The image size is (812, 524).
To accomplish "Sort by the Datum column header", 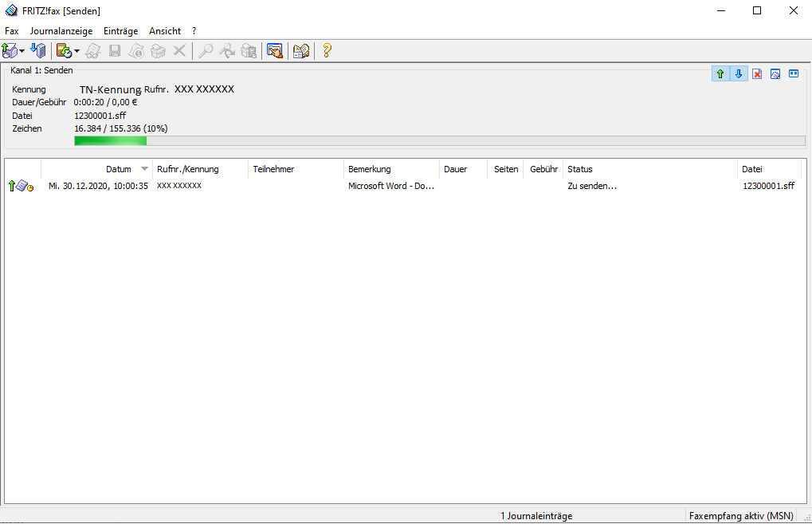I will pos(118,169).
